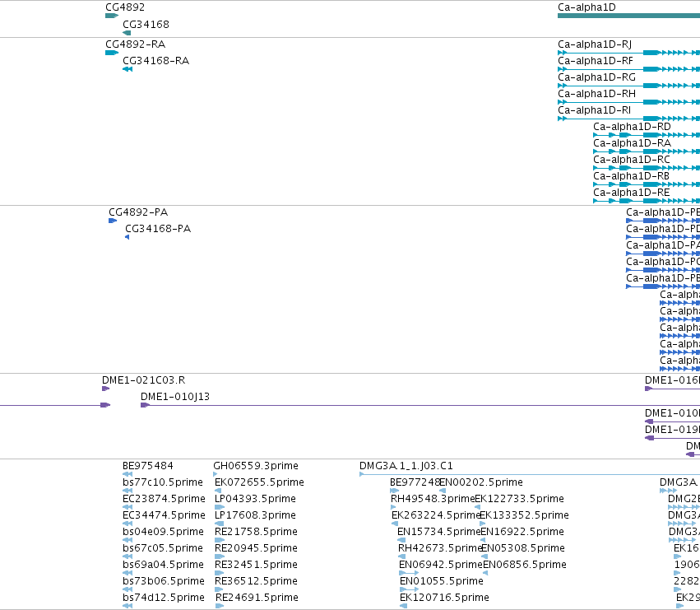Click the DME1-010J13 label
Image resolution: width=700 pixels, height=610 pixels.
(175, 397)
